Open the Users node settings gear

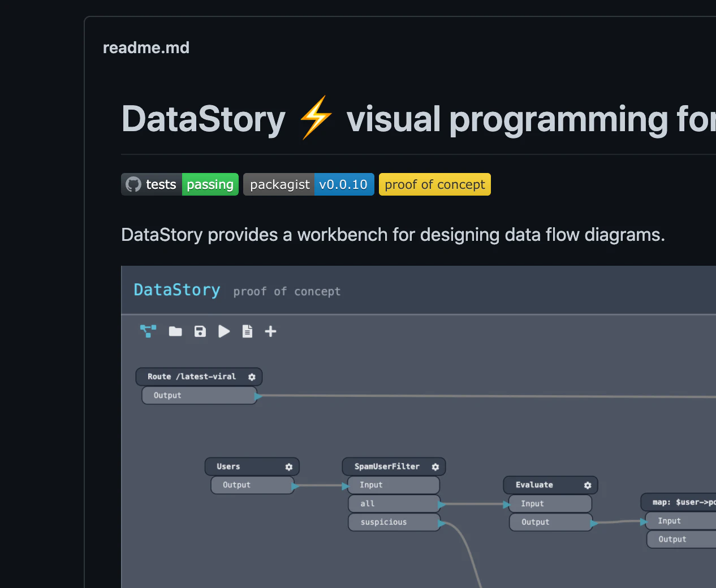point(290,466)
